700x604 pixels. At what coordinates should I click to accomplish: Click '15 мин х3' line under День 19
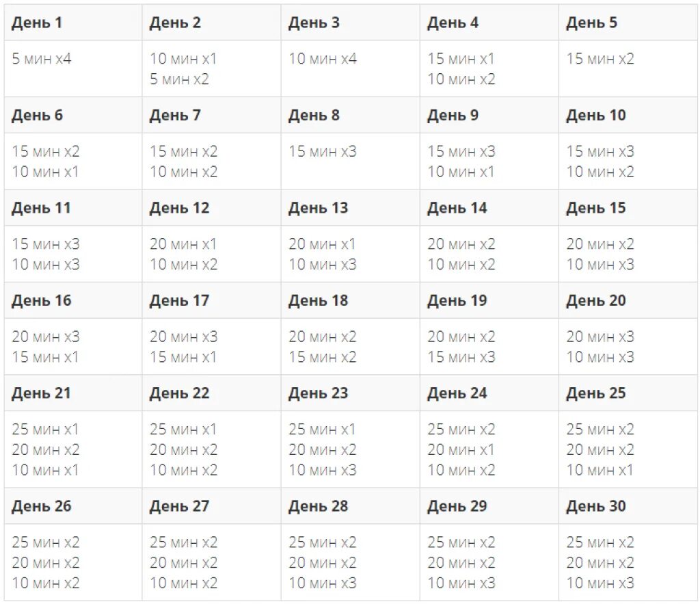coord(461,357)
